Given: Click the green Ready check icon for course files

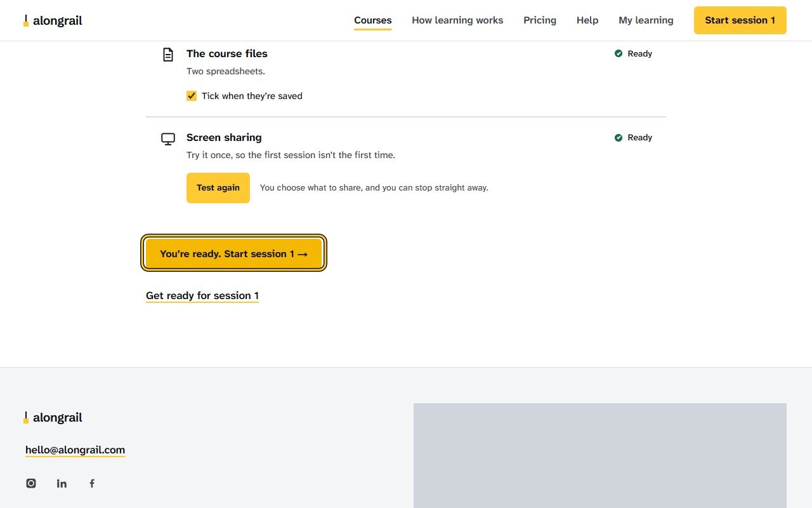Looking at the screenshot, I should pos(619,53).
